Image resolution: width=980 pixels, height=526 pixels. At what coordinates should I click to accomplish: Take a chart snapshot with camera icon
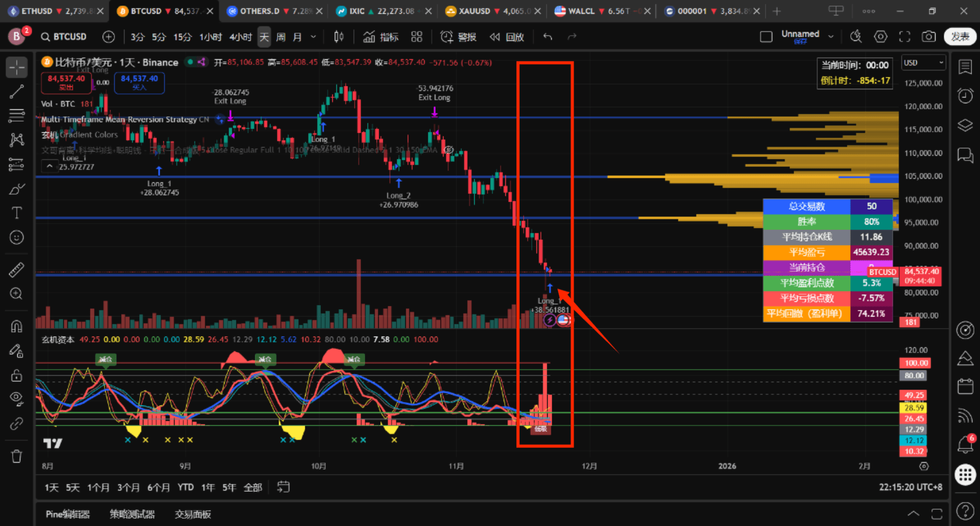(928, 37)
